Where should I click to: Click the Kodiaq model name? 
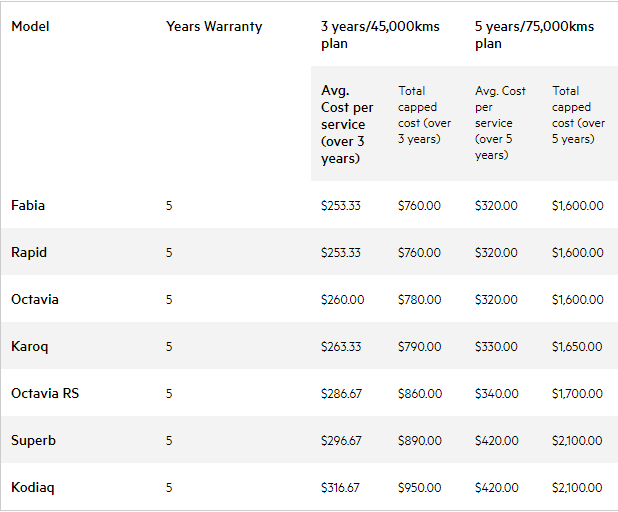(x=31, y=488)
